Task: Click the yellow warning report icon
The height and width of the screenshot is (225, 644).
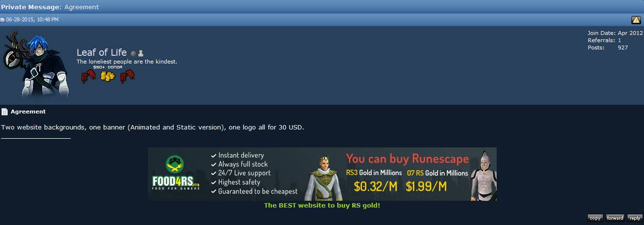Action: [x=636, y=20]
